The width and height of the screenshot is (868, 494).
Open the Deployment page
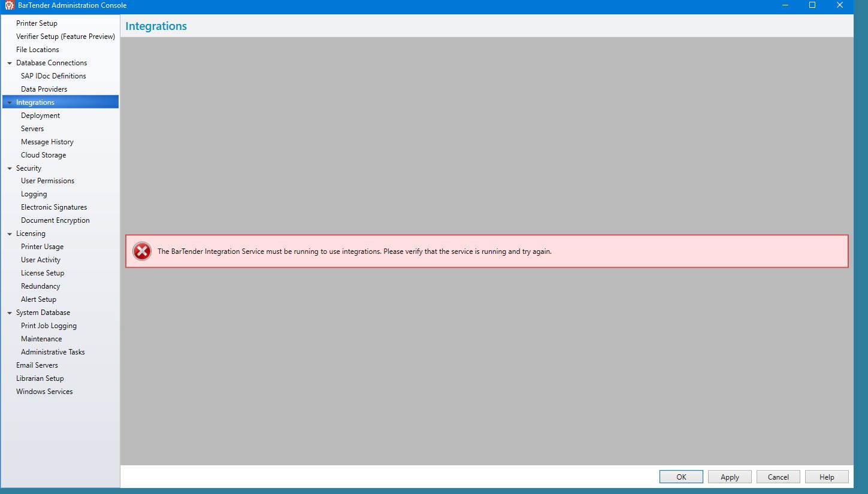[x=40, y=116]
